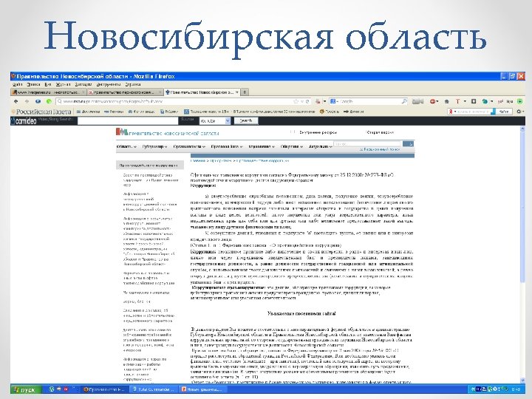This screenshot has height=399, width=532.
Task: Expand the Управление site menu
Action: pos(262,146)
